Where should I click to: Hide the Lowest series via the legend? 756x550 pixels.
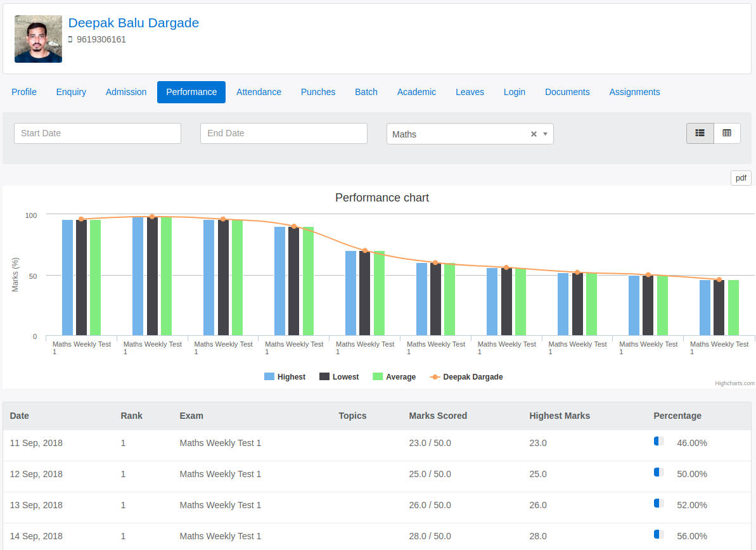click(x=338, y=376)
